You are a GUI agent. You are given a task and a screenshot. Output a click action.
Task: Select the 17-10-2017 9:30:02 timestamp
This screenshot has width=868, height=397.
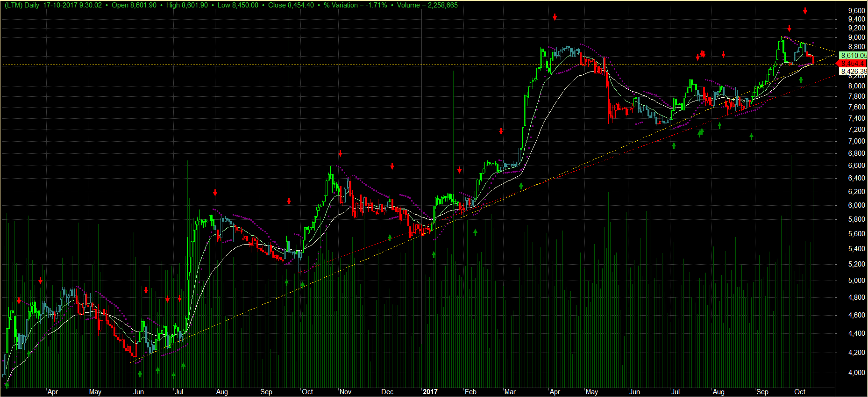(72, 5)
